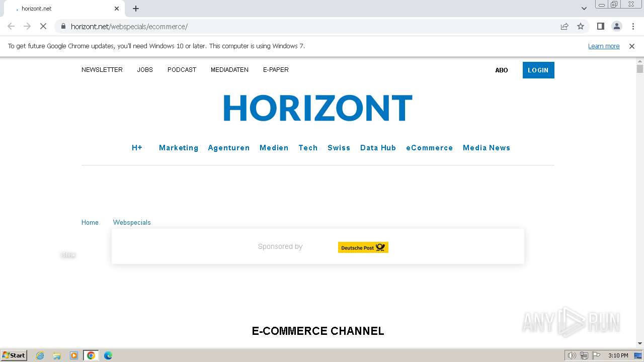Viewport: 644px width, 362px height.
Task: Click the HORIZONT logo
Action: coord(318,108)
